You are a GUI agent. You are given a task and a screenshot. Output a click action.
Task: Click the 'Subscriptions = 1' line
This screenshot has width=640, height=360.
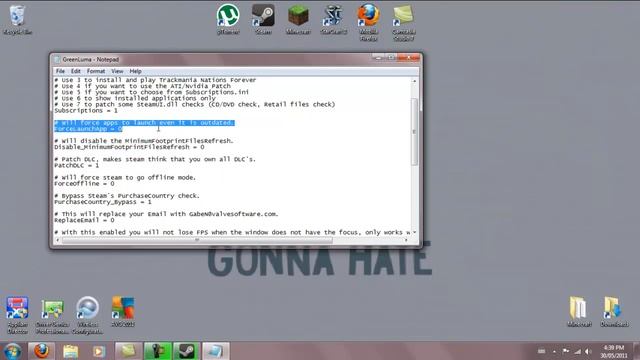click(x=86, y=111)
